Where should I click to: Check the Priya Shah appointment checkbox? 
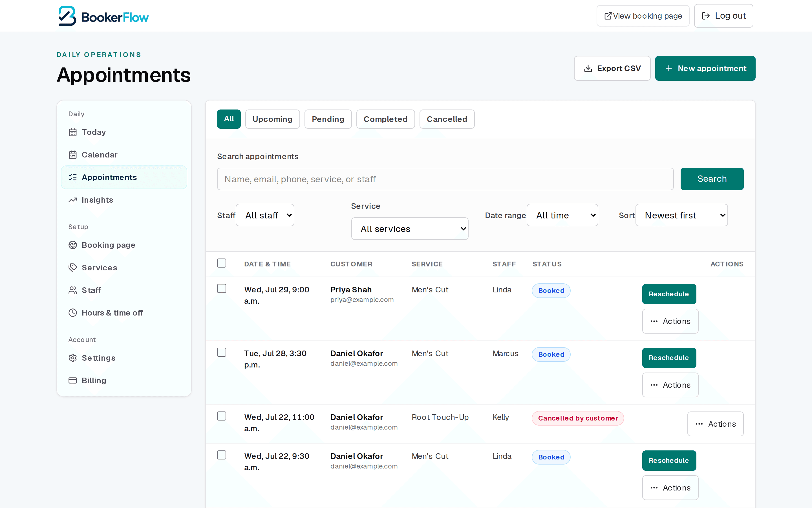click(x=221, y=289)
